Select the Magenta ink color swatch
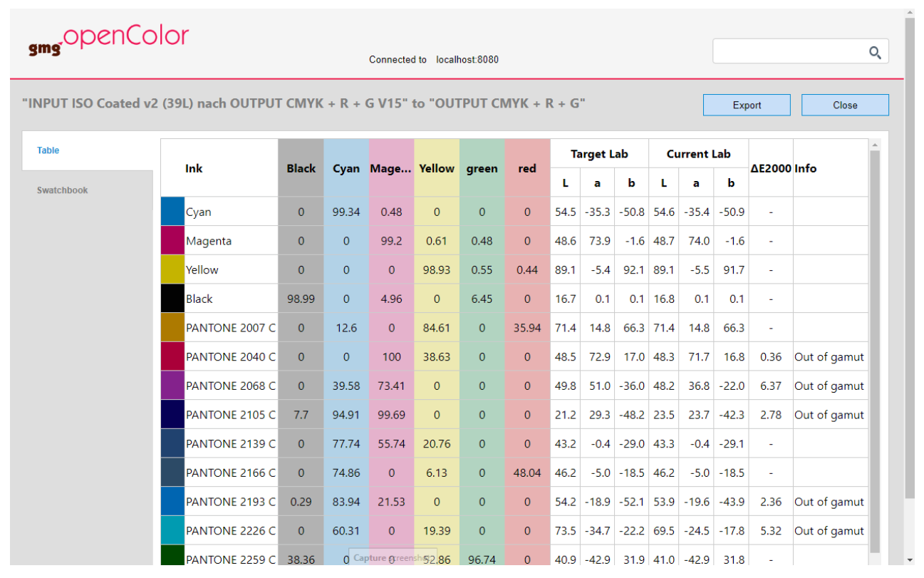924x578 pixels. [x=172, y=241]
